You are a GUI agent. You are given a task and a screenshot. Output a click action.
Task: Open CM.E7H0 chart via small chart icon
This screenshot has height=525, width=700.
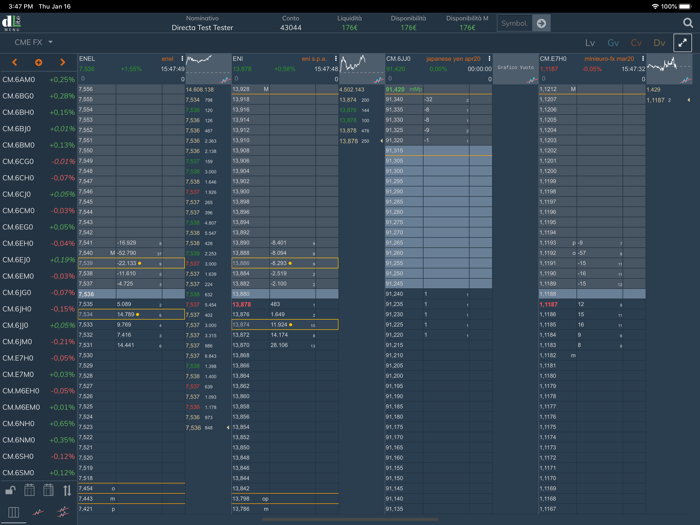[686, 80]
